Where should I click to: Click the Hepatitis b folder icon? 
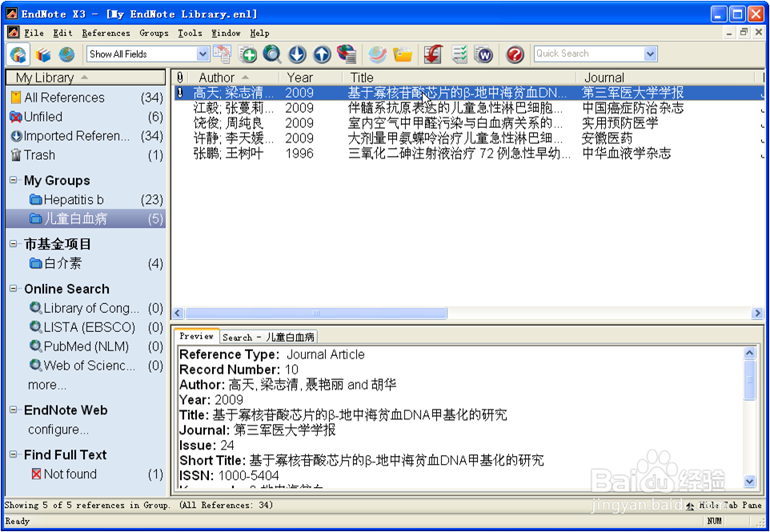[x=35, y=200]
